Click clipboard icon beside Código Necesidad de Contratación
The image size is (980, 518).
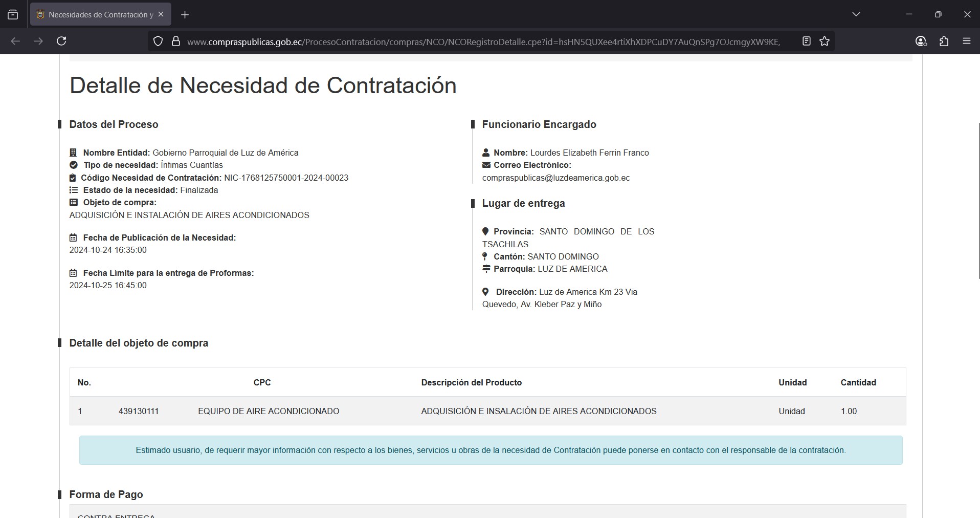pyautogui.click(x=73, y=178)
